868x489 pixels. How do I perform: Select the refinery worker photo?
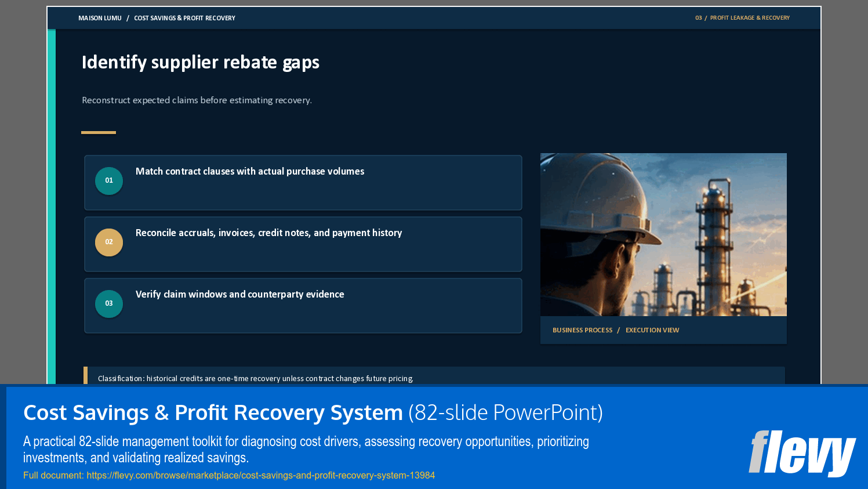pos(663,234)
